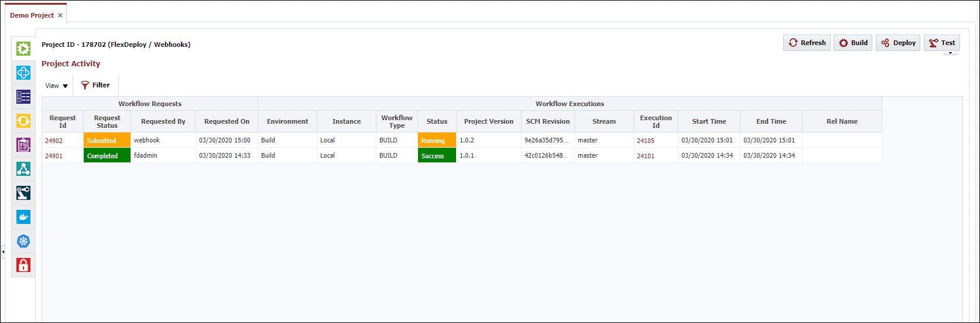Open request ID 24902 link

pos(54,141)
